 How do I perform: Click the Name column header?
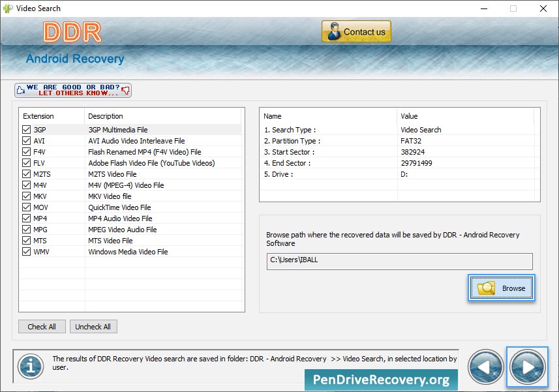[328, 116]
